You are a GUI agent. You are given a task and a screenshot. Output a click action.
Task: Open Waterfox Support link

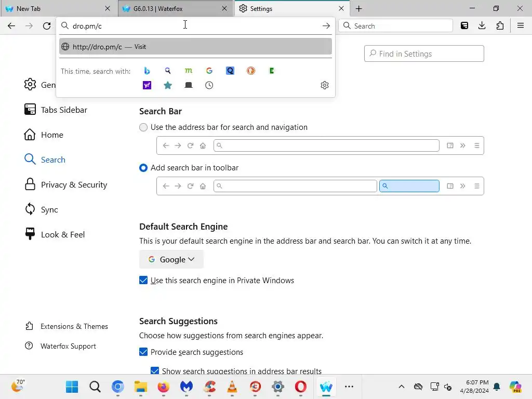[60, 346]
